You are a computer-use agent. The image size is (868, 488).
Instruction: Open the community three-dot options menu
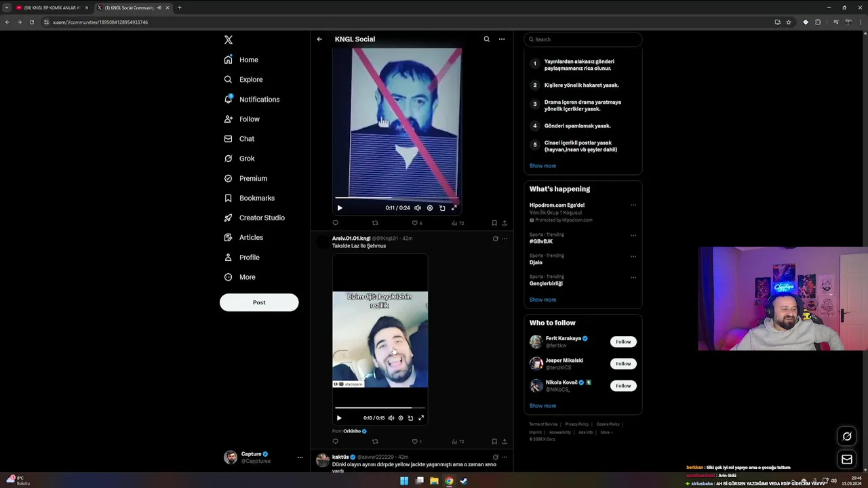[x=502, y=39]
